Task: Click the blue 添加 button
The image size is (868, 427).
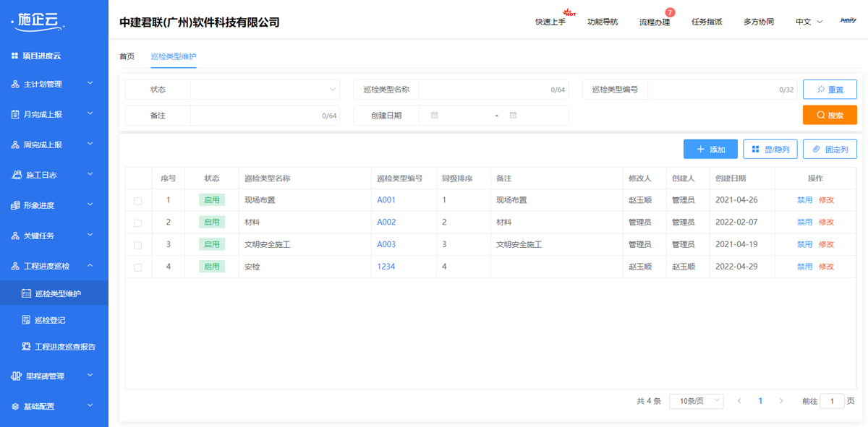Action: 710,150
